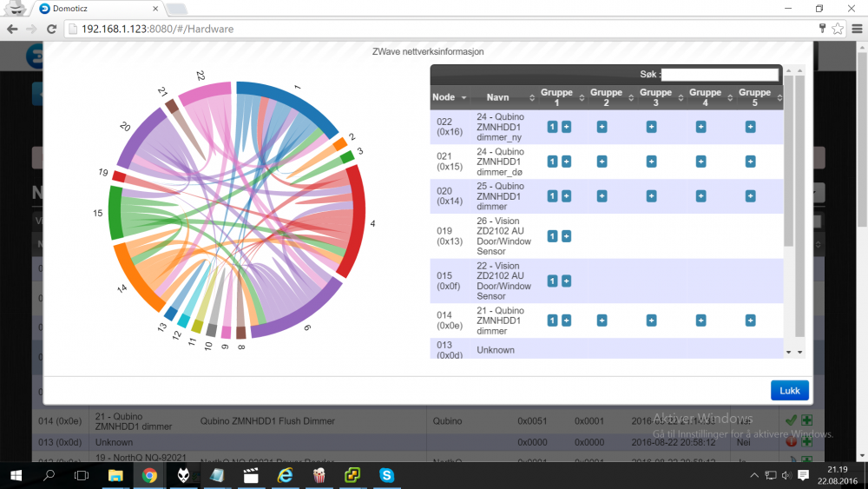Add Gruppe 2 association for node 022

[x=602, y=127]
